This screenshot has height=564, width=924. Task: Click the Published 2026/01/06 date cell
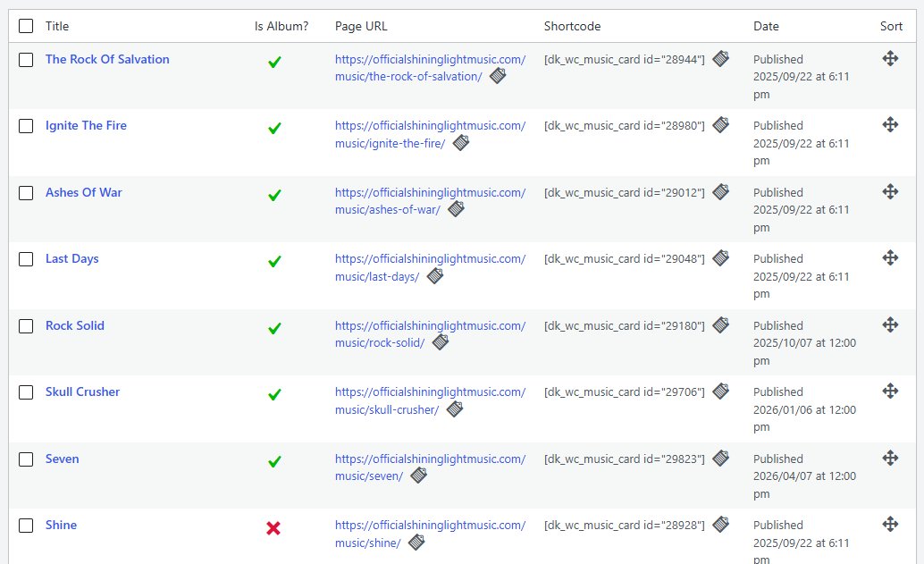804,409
